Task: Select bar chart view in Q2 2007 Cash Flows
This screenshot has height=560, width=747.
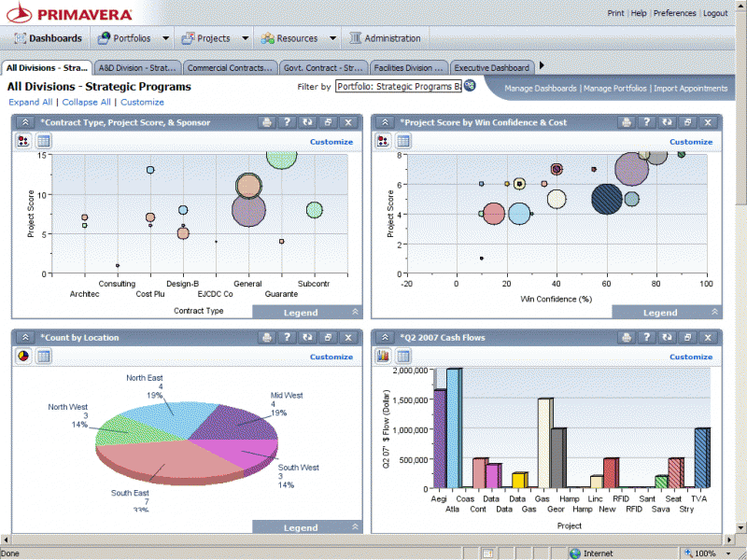Action: click(383, 357)
